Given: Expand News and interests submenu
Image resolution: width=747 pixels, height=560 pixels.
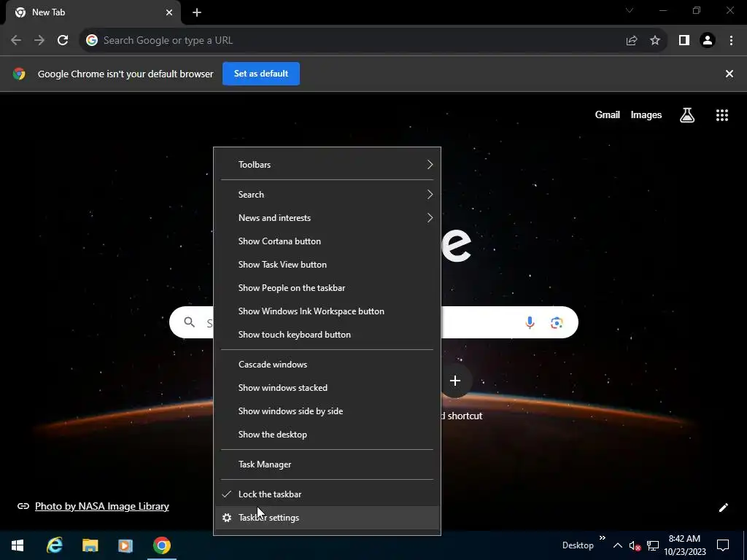Looking at the screenshot, I should (327, 218).
